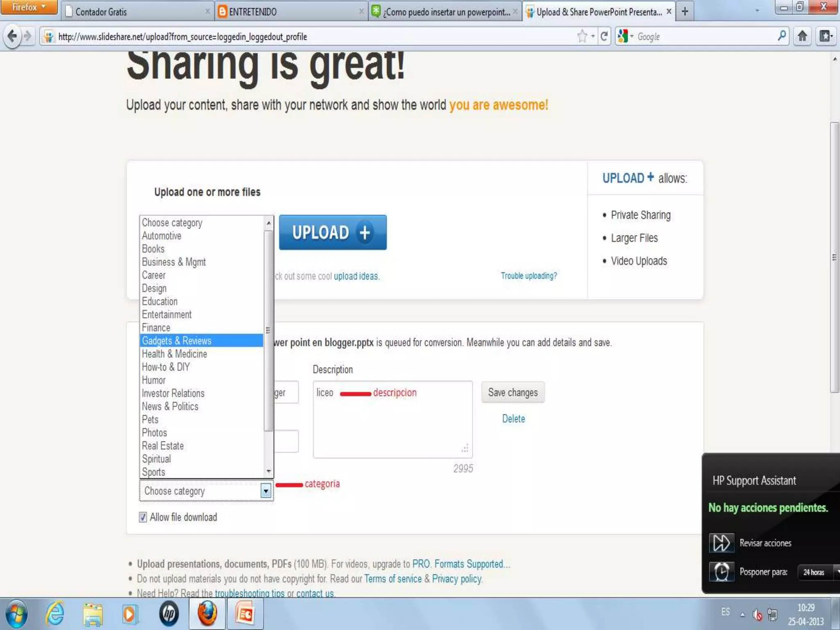Image resolution: width=840 pixels, height=630 pixels.
Task: Toggle the Allow file download checkbox
Action: [143, 517]
